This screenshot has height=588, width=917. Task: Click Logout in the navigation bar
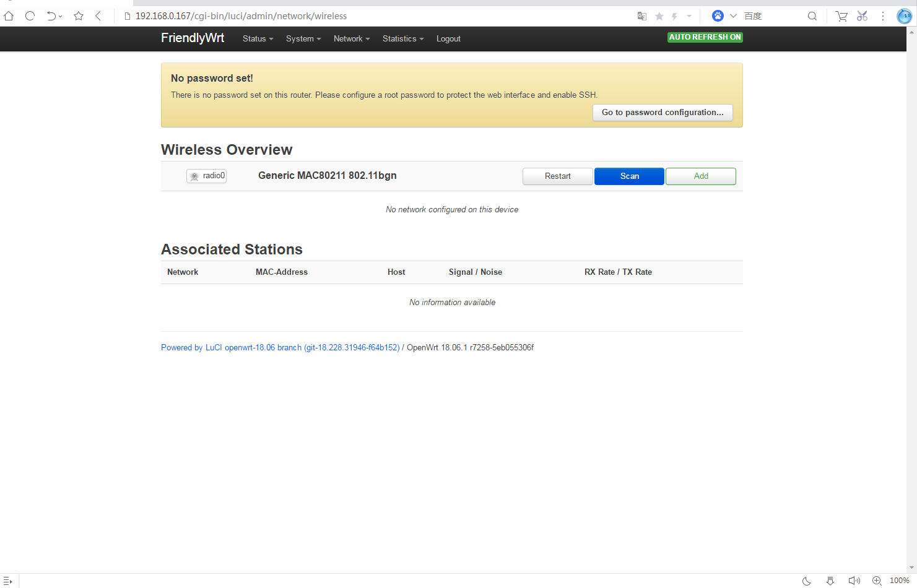[448, 38]
